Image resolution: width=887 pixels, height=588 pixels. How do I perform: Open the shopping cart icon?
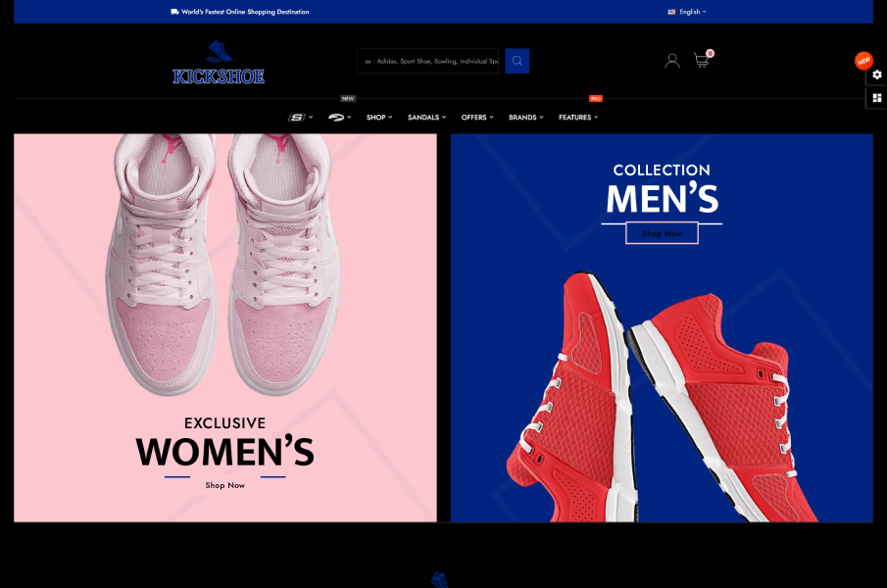pos(701,61)
